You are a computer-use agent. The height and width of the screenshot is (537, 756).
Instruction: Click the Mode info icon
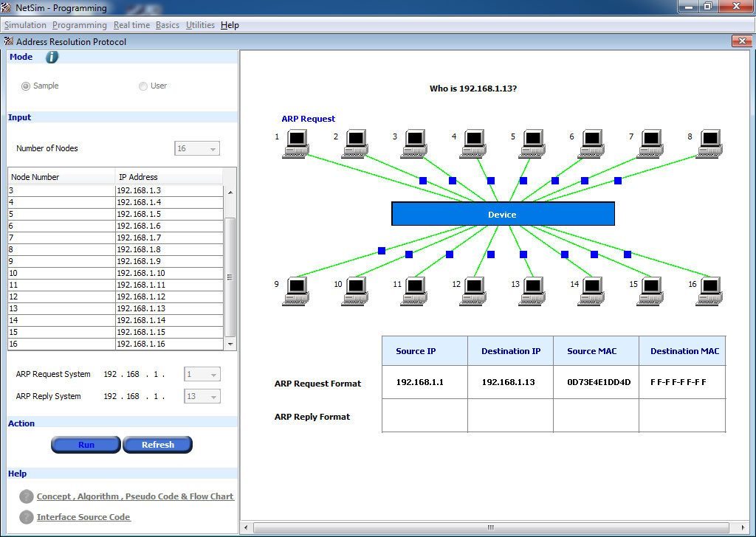tap(51, 57)
